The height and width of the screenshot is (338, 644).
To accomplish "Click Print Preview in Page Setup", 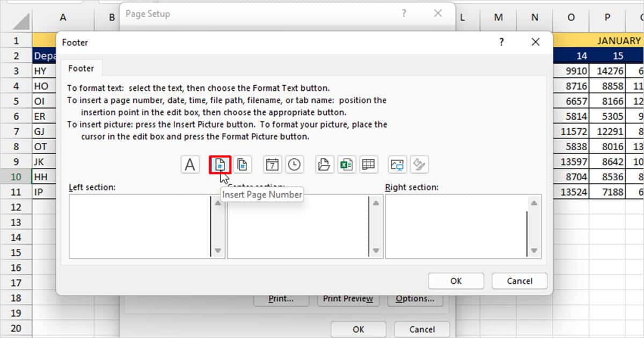I will 348,299.
